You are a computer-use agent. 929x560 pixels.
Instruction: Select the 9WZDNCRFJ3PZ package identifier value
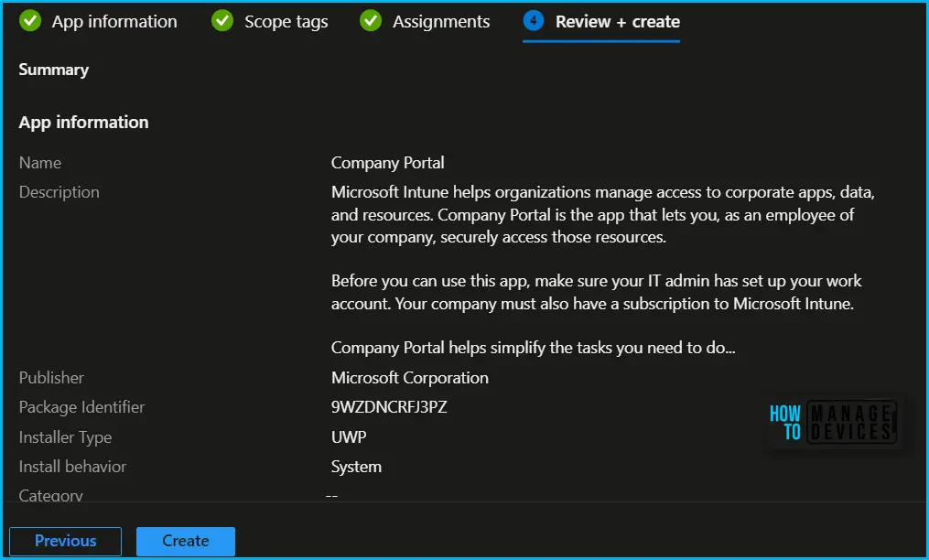(x=389, y=408)
